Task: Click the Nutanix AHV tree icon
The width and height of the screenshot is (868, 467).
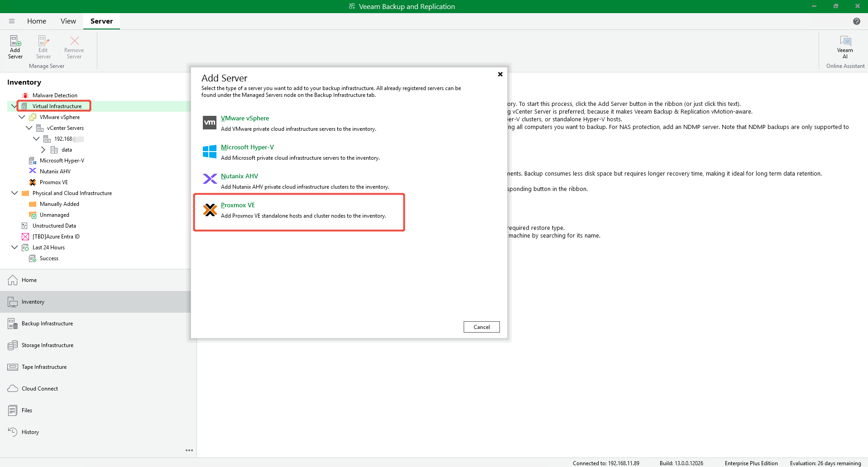Action: coord(33,171)
